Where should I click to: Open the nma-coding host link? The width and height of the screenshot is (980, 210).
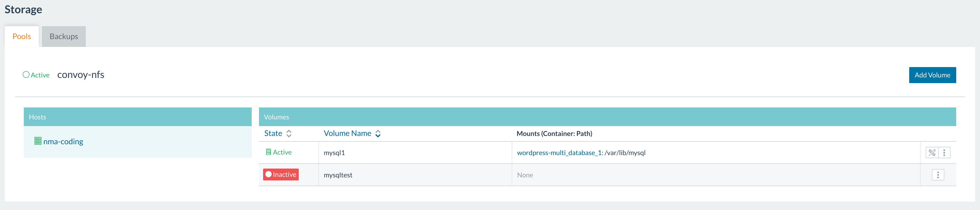(63, 141)
